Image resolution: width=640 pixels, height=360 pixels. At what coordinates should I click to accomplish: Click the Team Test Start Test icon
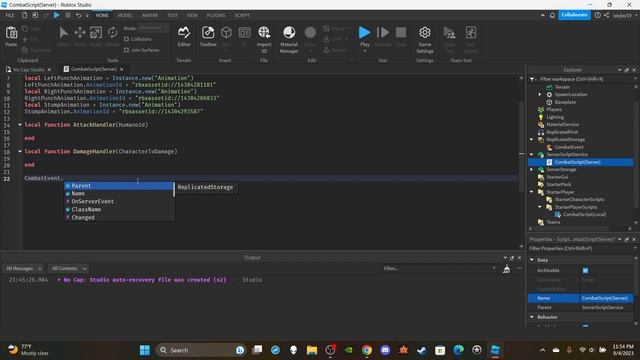pos(449,33)
